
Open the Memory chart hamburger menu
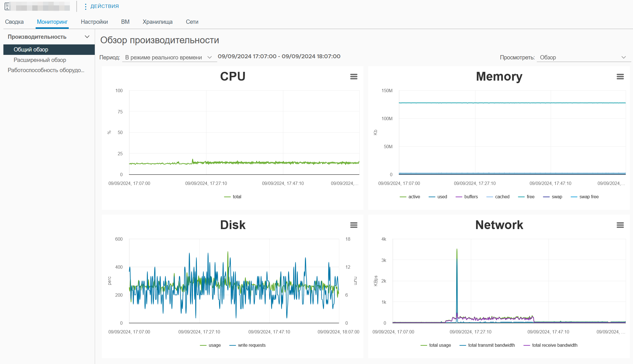(x=620, y=77)
